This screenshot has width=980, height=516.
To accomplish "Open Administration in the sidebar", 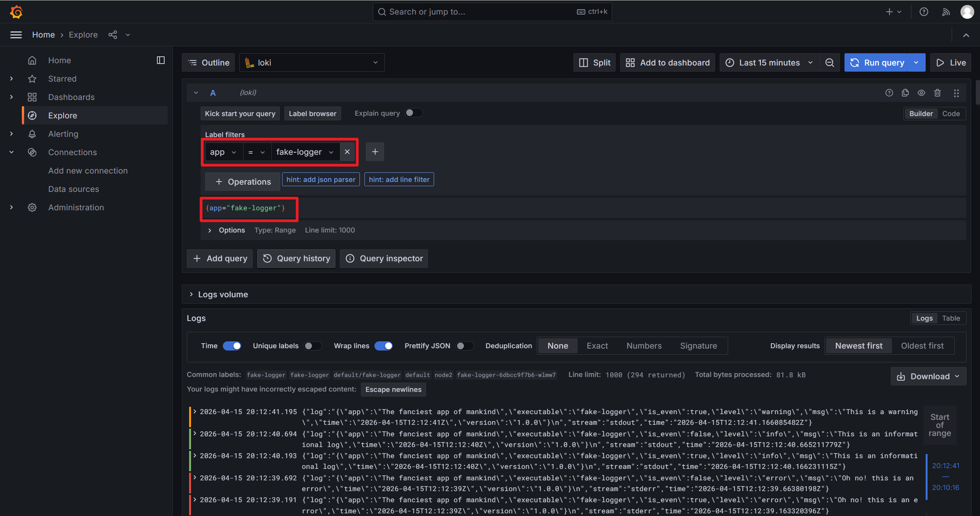I will click(x=76, y=207).
